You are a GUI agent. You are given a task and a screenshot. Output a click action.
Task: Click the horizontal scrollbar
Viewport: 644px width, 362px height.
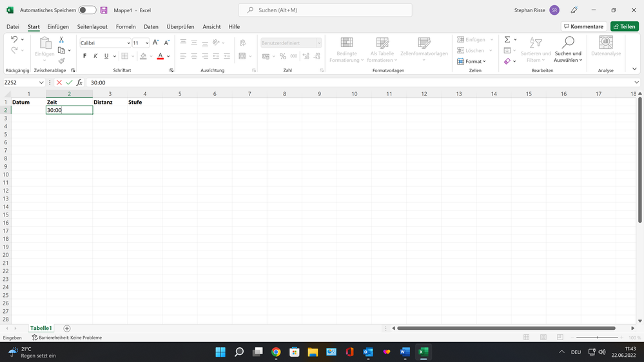506,329
